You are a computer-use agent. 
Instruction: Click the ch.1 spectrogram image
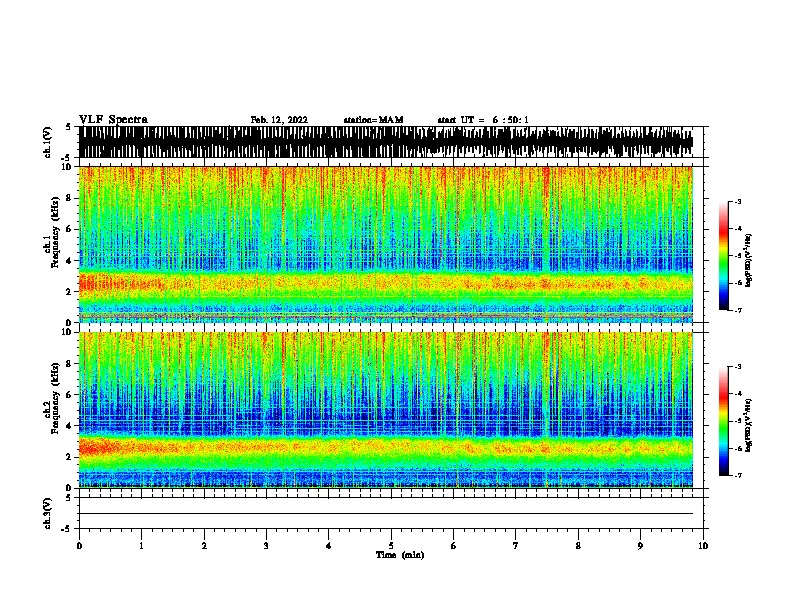click(x=386, y=244)
